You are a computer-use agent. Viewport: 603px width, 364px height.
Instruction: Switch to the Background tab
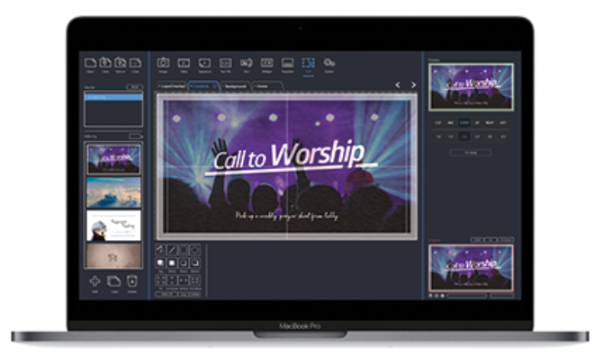tap(236, 86)
